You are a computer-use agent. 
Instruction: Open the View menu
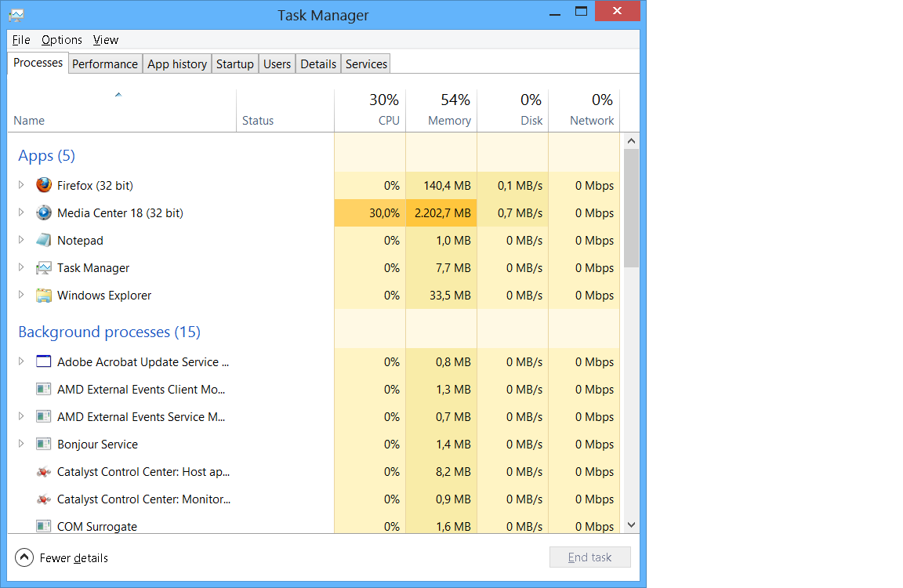tap(106, 40)
